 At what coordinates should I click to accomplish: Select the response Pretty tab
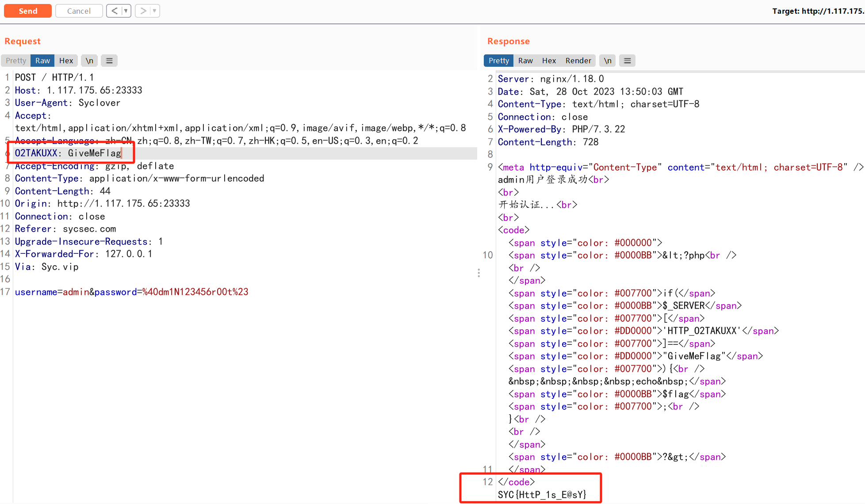pos(499,61)
